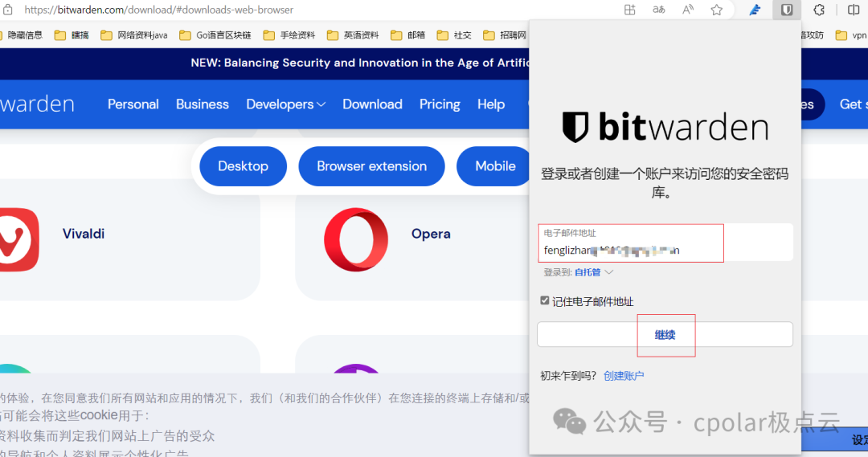868x457 pixels.
Task: Click the Bitwarden logo in popup
Action: tap(665, 127)
